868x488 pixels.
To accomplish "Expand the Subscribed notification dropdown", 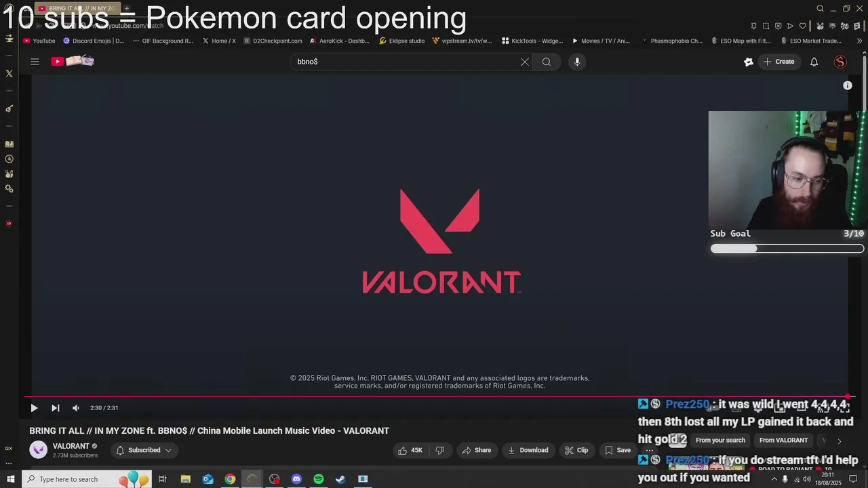I will click(144, 450).
